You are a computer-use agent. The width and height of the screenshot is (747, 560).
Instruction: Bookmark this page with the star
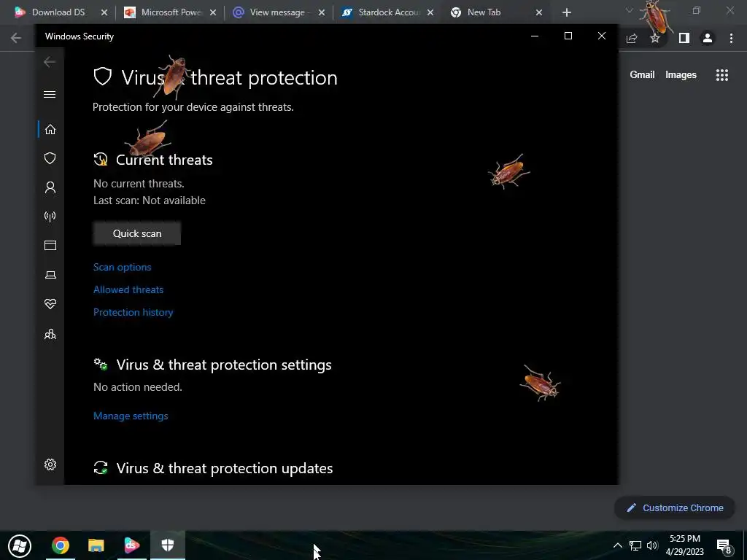tap(655, 38)
